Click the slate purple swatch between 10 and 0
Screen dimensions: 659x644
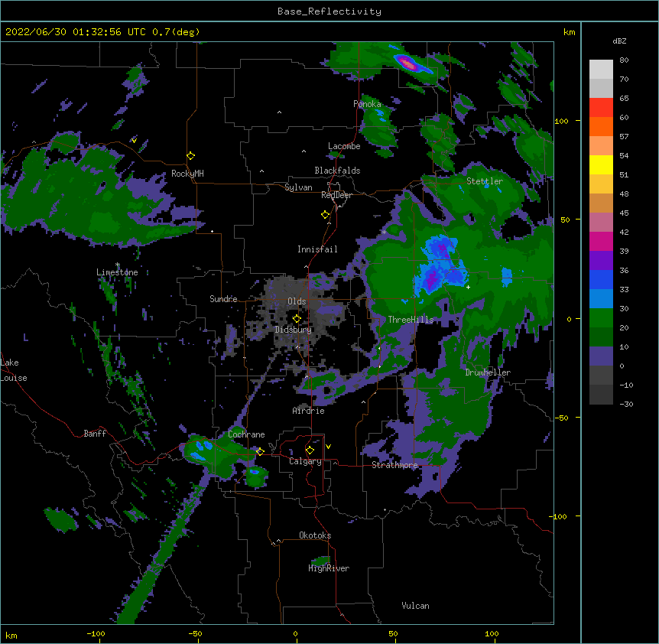(x=601, y=356)
